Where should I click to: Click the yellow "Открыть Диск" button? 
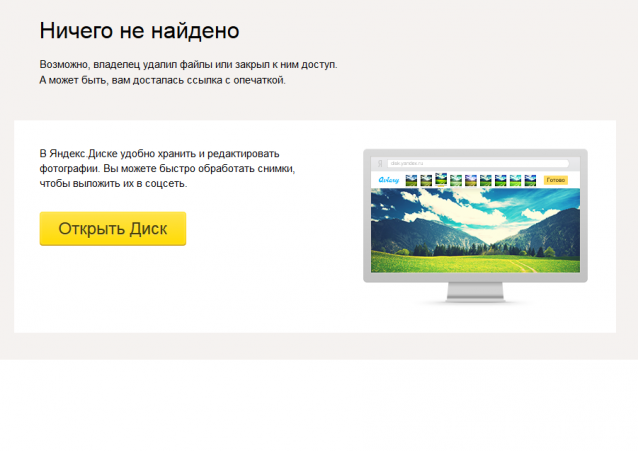click(112, 228)
